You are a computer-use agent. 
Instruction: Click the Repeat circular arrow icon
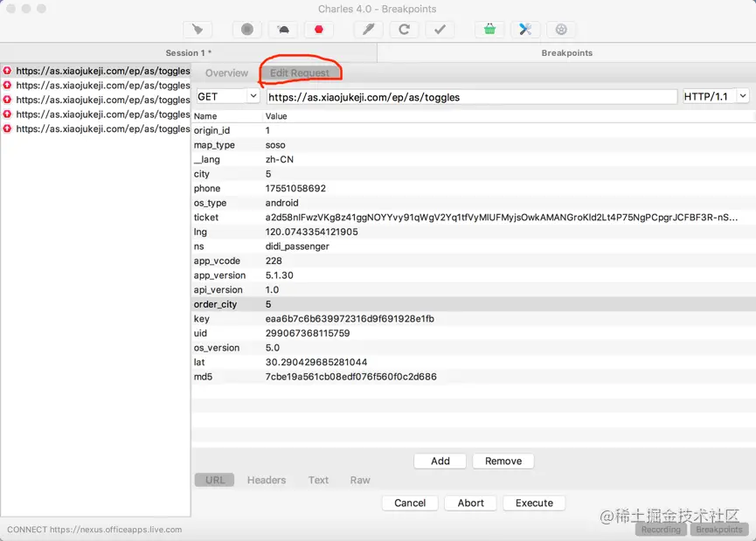(404, 30)
